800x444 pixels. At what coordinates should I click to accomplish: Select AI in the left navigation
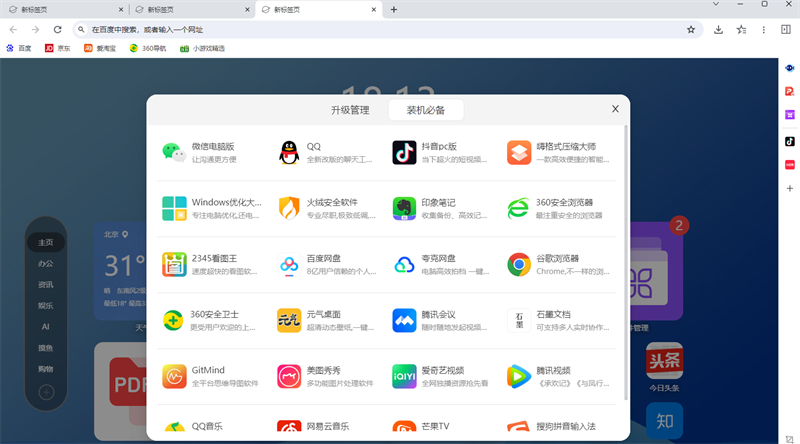click(45, 327)
